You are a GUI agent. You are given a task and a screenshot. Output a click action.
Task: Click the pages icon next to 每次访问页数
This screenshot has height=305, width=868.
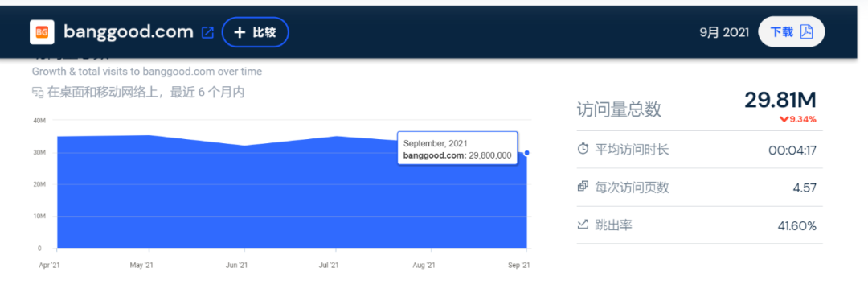point(583,187)
